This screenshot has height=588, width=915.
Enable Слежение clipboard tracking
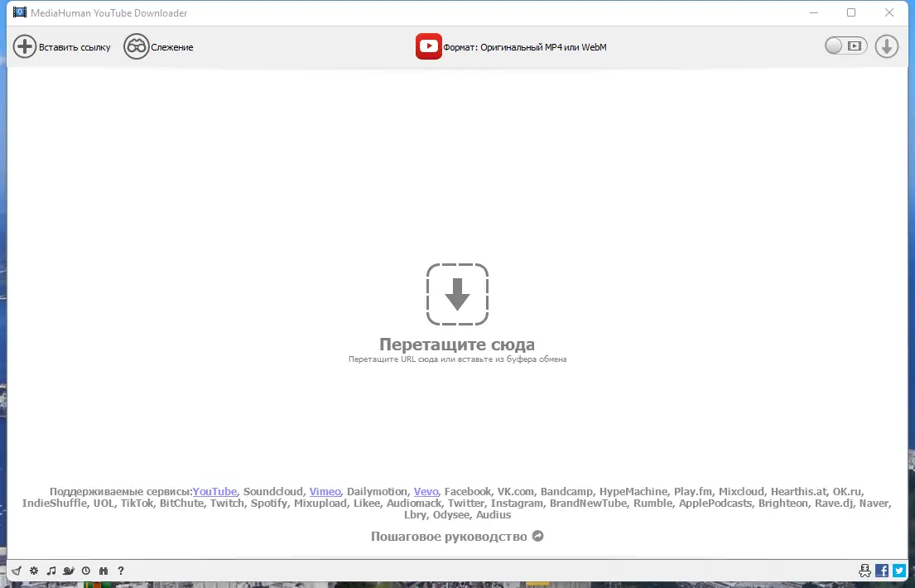click(x=159, y=46)
